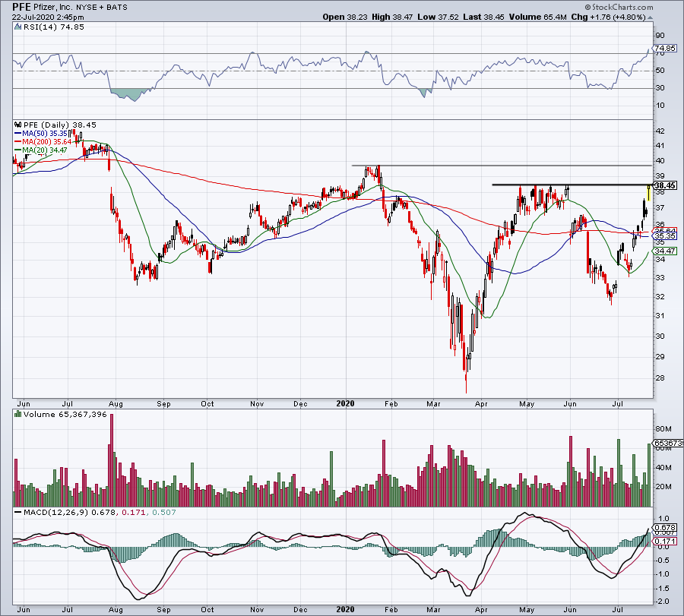
Task: Click the Volume legend bar icon
Action: tap(18, 414)
